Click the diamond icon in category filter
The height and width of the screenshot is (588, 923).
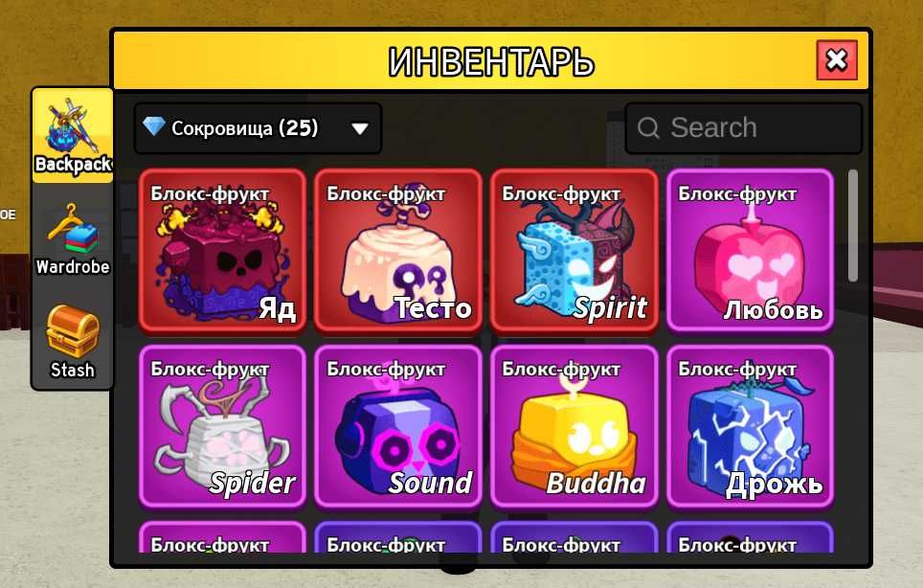coord(153,126)
